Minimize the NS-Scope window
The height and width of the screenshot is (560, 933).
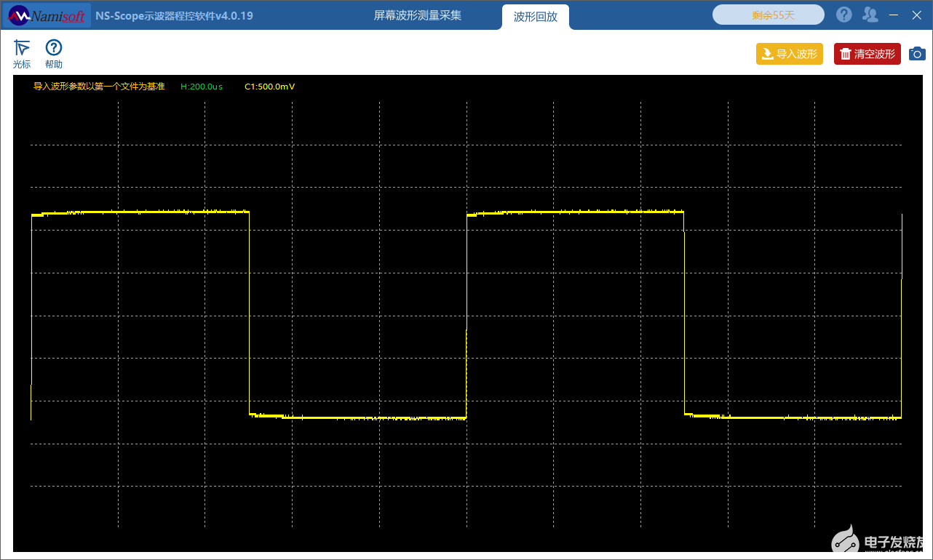pyautogui.click(x=894, y=15)
